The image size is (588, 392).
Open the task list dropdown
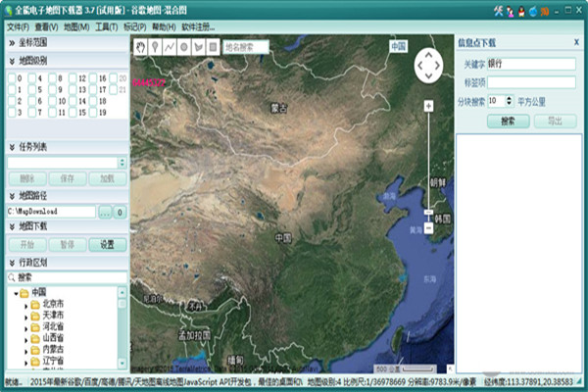click(x=122, y=162)
